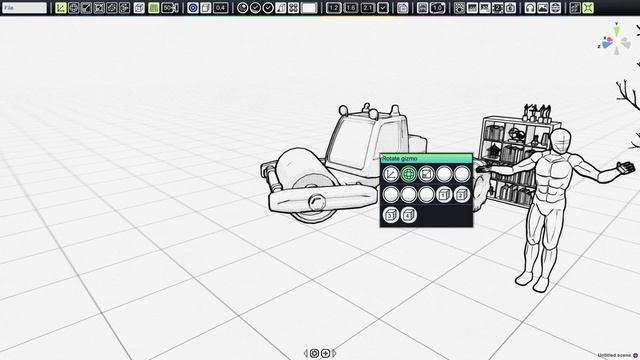Click the landscape picture icon in toolbar
Image resolution: width=640 pixels, height=360 pixels.
coord(542,8)
